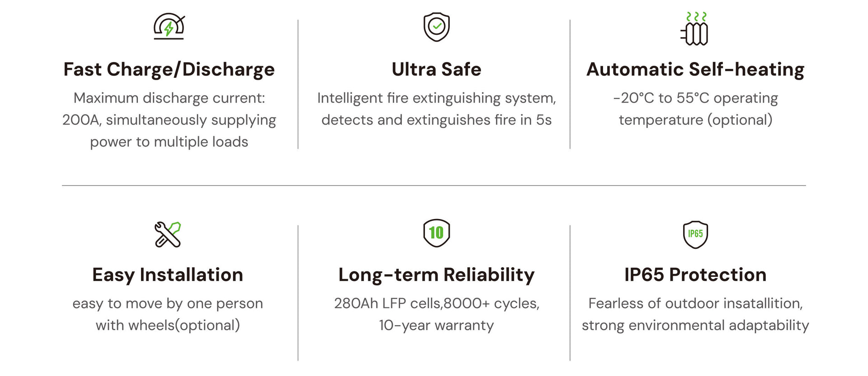Viewport: 868px width, 376px height.
Task: Click the Easy Installation heading
Action: 168,275
